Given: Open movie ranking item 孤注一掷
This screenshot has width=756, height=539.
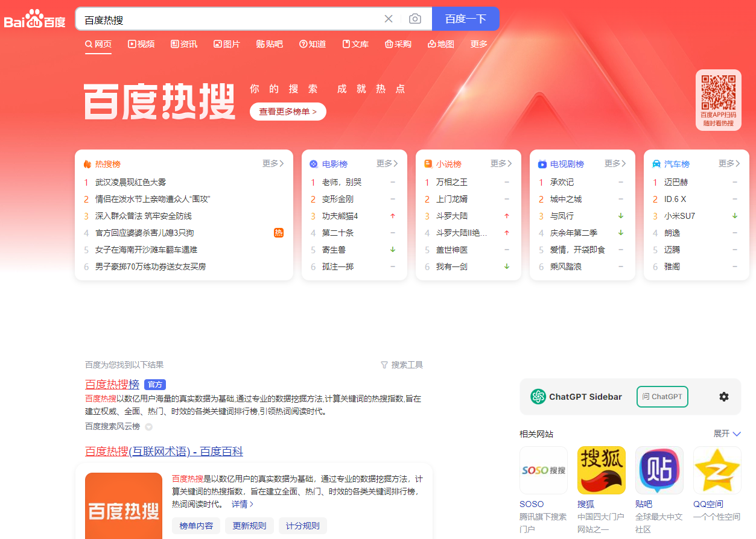Looking at the screenshot, I should pos(338,266).
